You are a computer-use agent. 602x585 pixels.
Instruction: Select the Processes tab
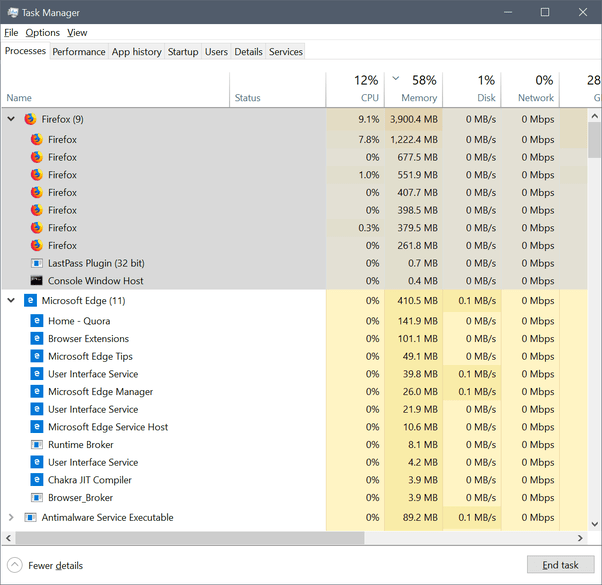(x=25, y=51)
